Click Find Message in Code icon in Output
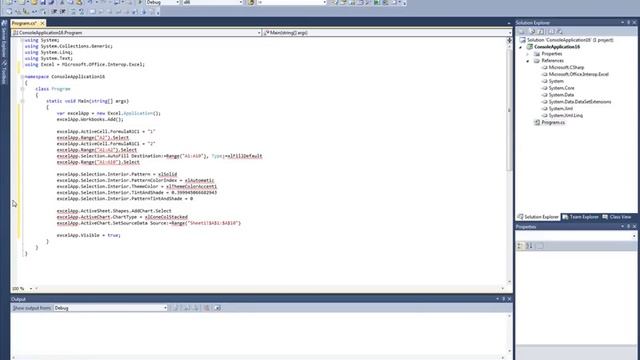Screen dimensions: 640x360 pos(176,308)
